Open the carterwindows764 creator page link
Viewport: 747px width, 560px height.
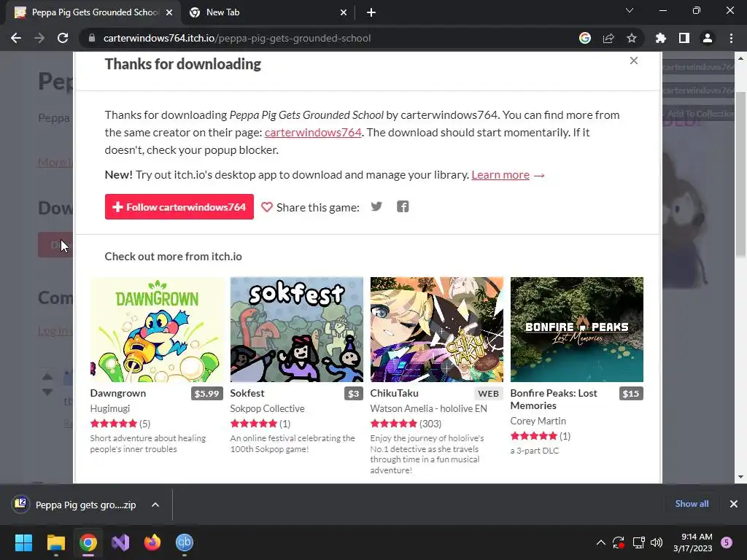313,133
